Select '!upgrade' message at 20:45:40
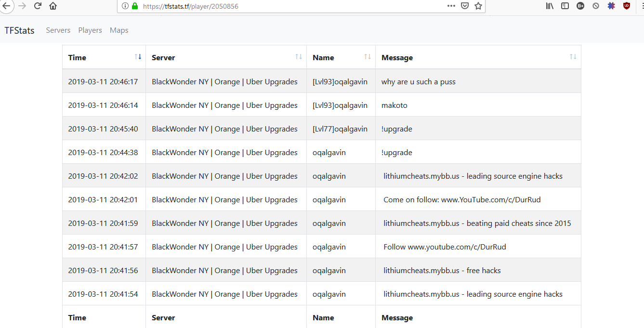644x328 pixels. 396,129
